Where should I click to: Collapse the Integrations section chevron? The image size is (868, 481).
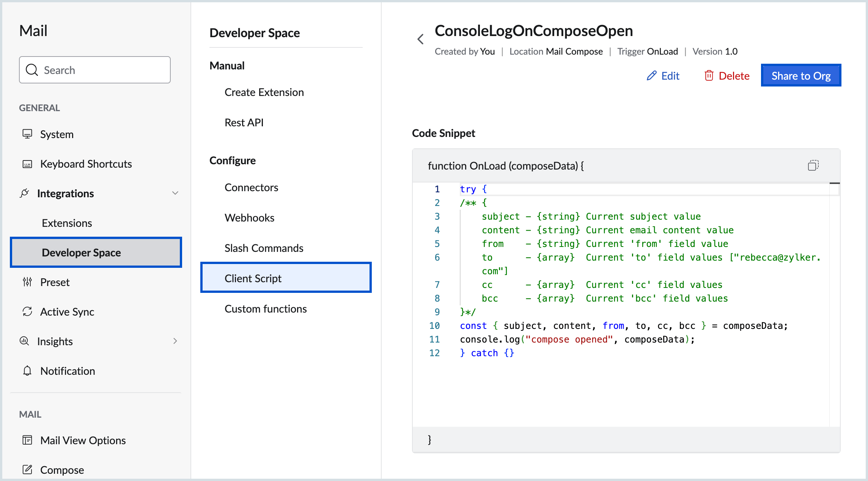175,193
